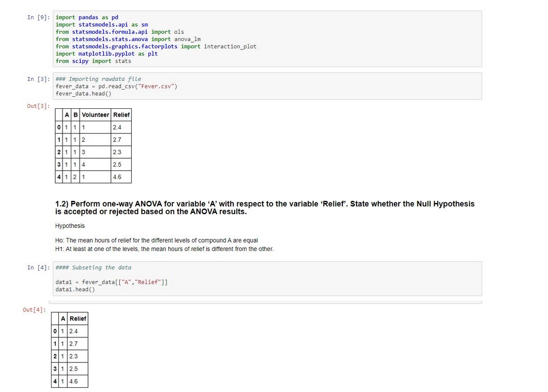The width and height of the screenshot is (548, 392).
Task: Click the horizontal scrollbar below cell In [4]
Action: coord(265,302)
